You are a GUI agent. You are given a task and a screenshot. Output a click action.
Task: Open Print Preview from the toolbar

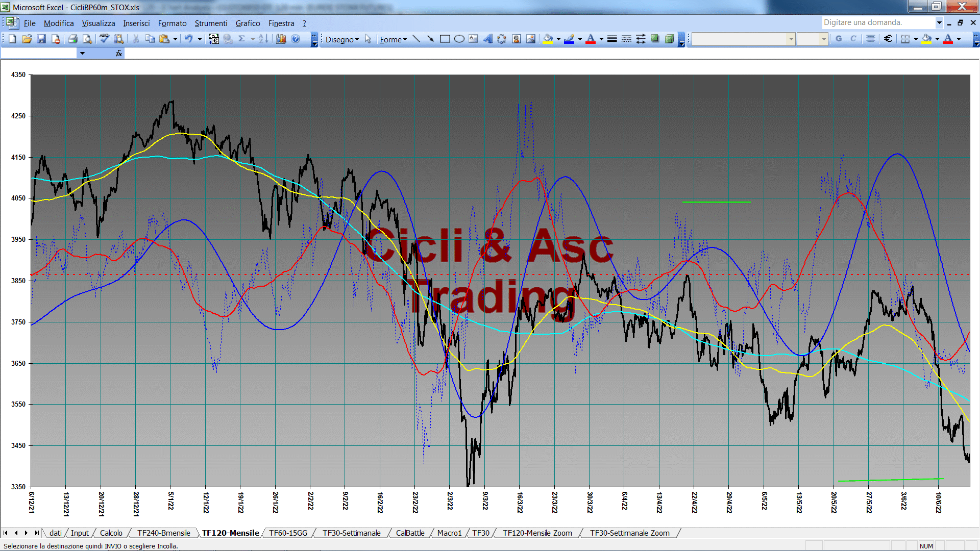[87, 39]
